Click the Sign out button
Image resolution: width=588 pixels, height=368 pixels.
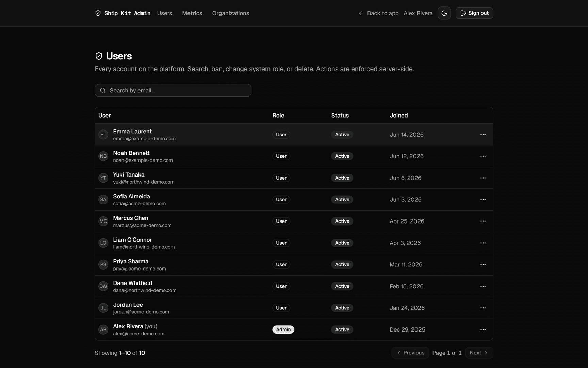pyautogui.click(x=474, y=13)
